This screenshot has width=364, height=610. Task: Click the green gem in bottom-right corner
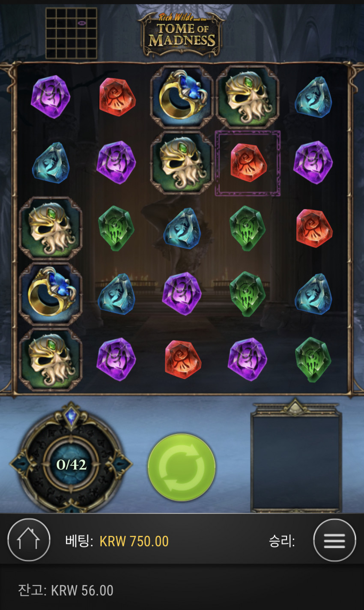[313, 359]
